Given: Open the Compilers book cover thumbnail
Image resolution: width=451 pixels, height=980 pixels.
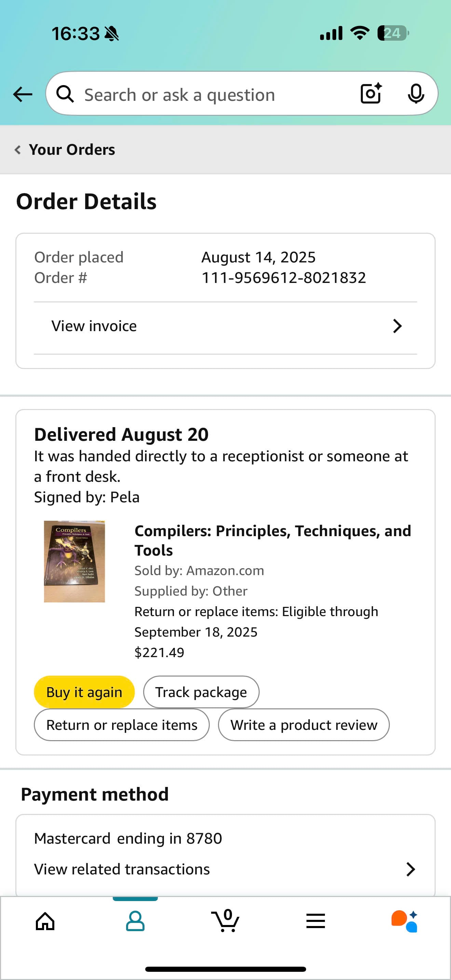Looking at the screenshot, I should click(74, 561).
